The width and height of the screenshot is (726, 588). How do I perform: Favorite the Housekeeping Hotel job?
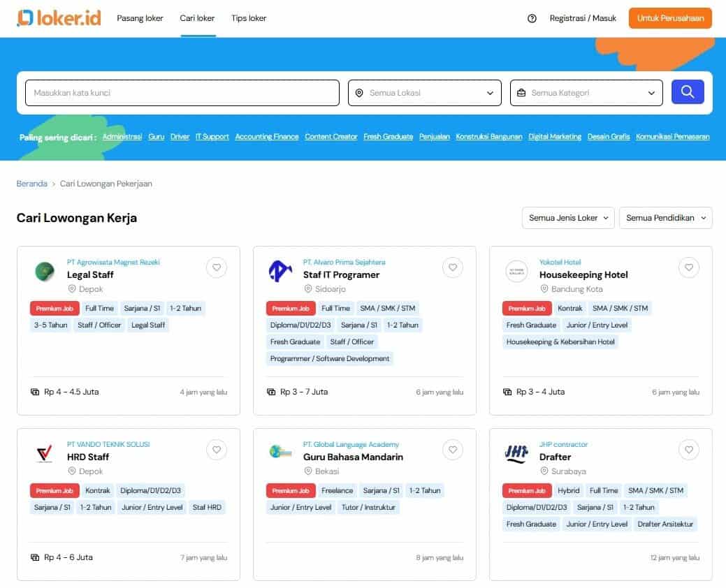coord(689,267)
